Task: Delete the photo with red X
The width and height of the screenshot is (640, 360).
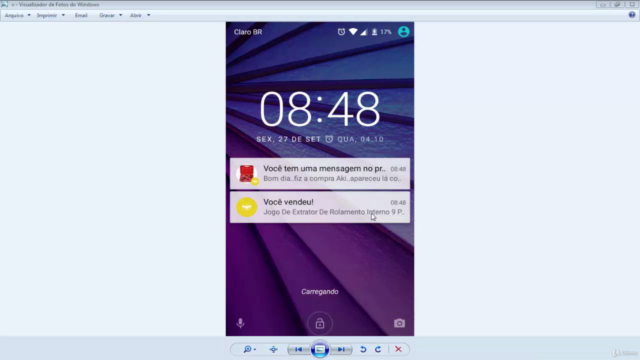Action: point(398,349)
